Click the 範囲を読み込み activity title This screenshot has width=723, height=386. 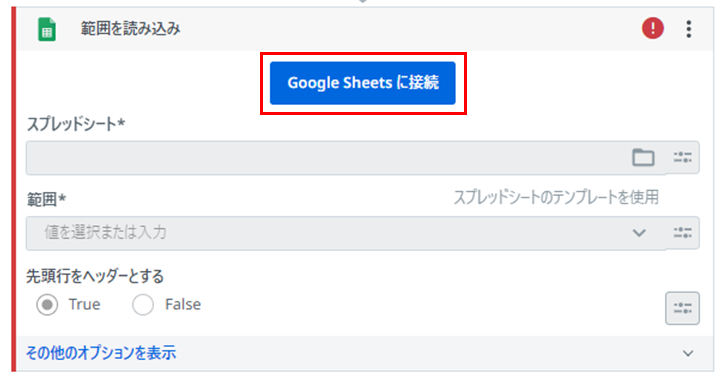130,29
